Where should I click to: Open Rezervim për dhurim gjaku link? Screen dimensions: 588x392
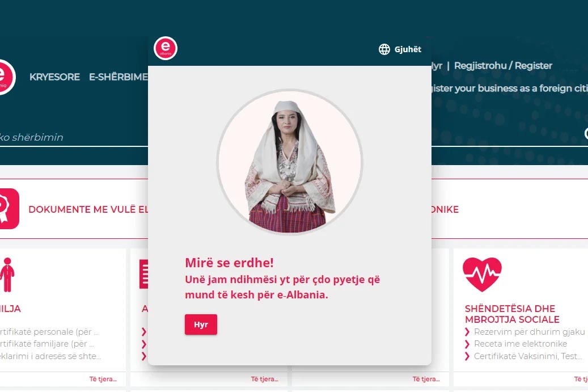tap(529, 332)
